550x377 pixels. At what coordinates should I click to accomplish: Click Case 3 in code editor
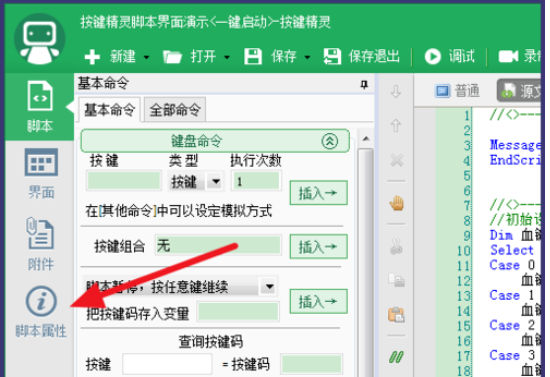click(512, 355)
